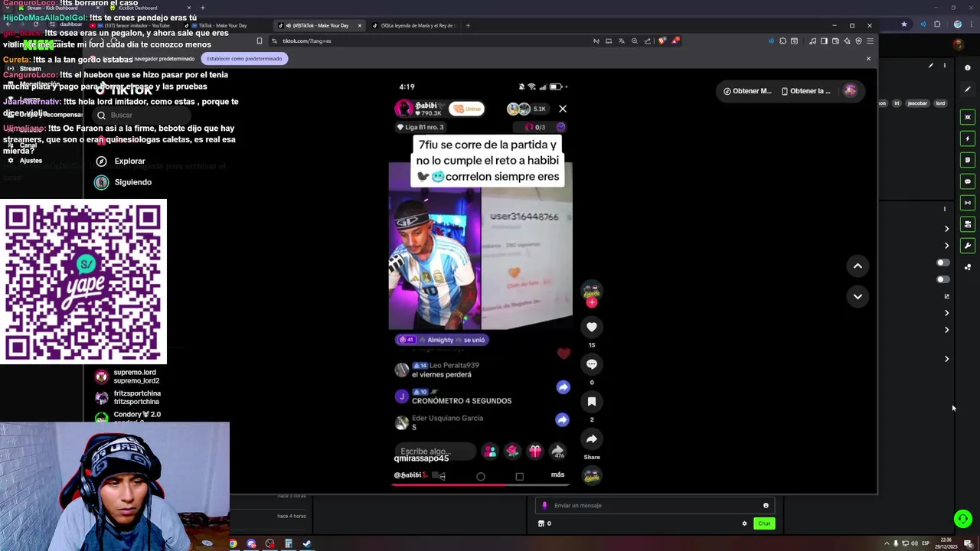Open the emoji picker in the Kick message box
Screen dimensions: 980x551
tap(766, 505)
